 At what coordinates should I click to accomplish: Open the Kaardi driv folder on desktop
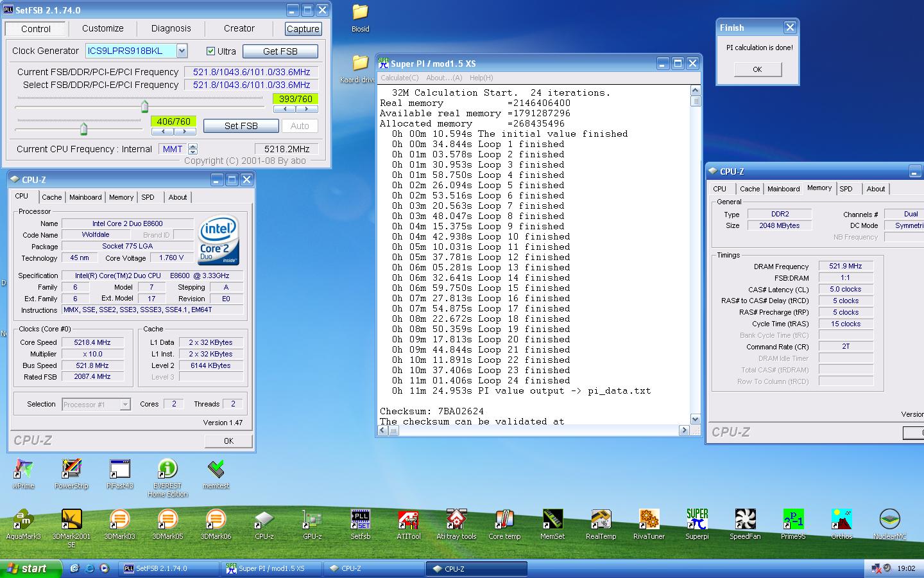point(358,69)
